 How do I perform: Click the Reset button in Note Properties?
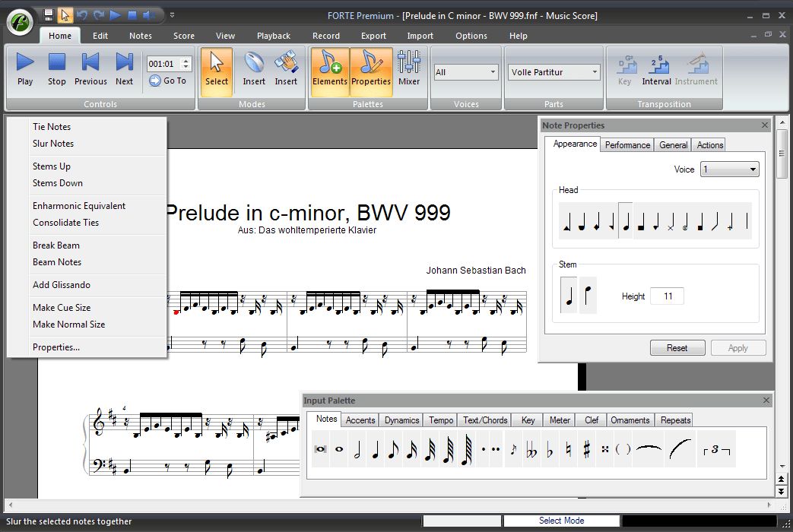[x=677, y=347]
